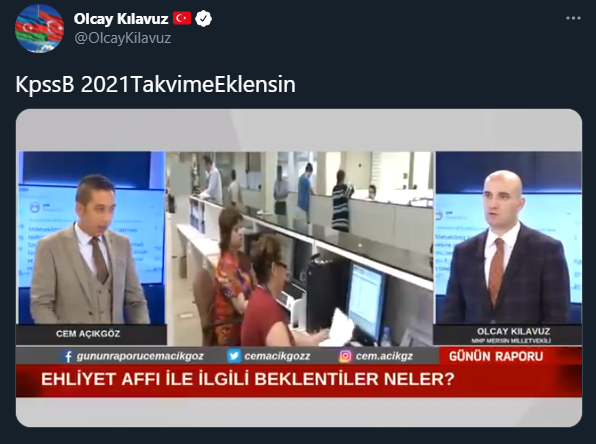
Task: Click the Twitter bird icon in the ticker
Action: (233, 356)
